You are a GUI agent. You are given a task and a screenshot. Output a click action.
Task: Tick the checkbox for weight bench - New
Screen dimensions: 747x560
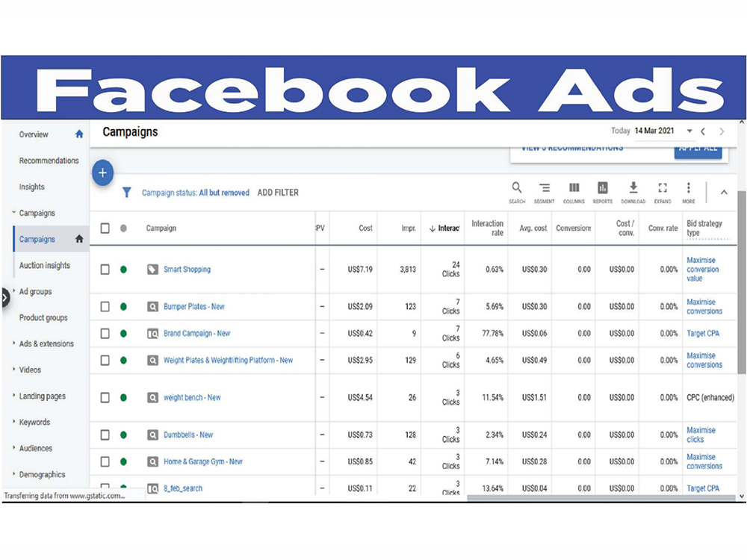coord(105,398)
